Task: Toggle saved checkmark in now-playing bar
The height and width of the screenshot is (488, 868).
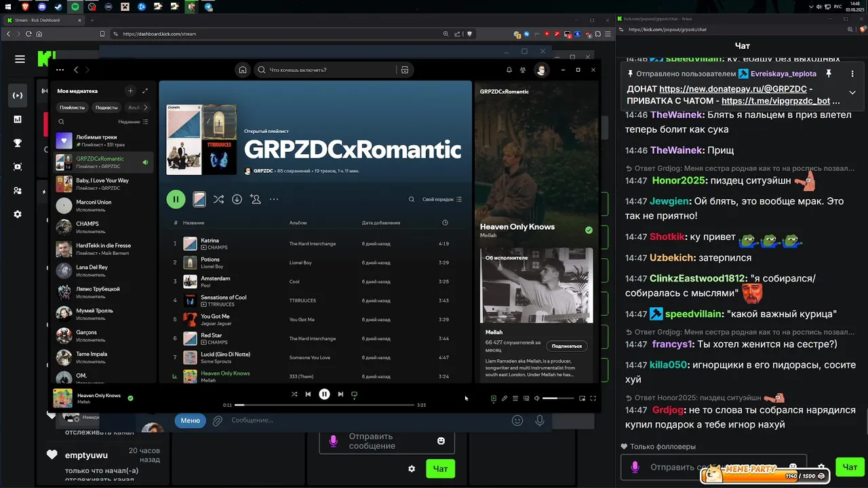Action: 130,398
